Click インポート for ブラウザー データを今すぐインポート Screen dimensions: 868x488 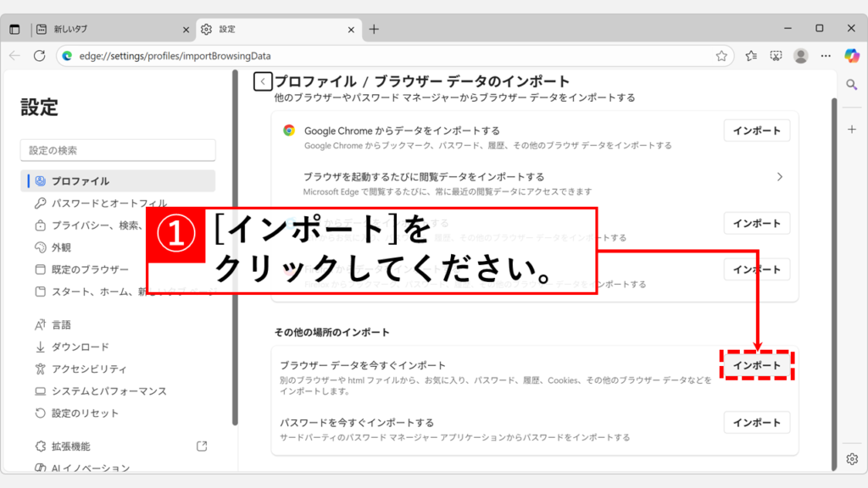tap(757, 365)
